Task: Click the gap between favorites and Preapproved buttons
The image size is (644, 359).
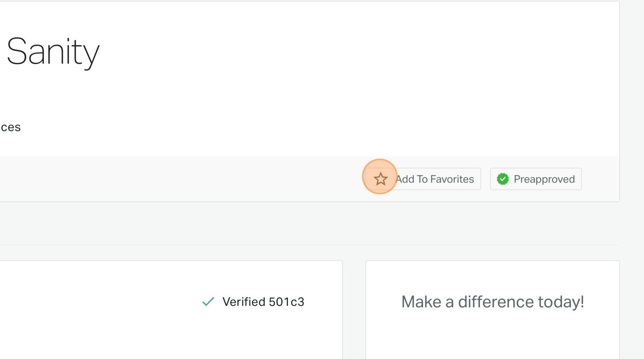Action: click(x=486, y=179)
